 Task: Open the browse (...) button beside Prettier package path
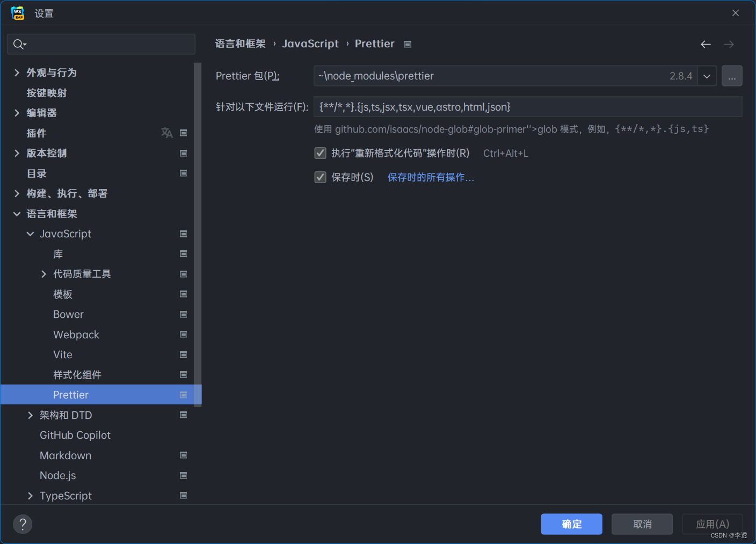[732, 76]
